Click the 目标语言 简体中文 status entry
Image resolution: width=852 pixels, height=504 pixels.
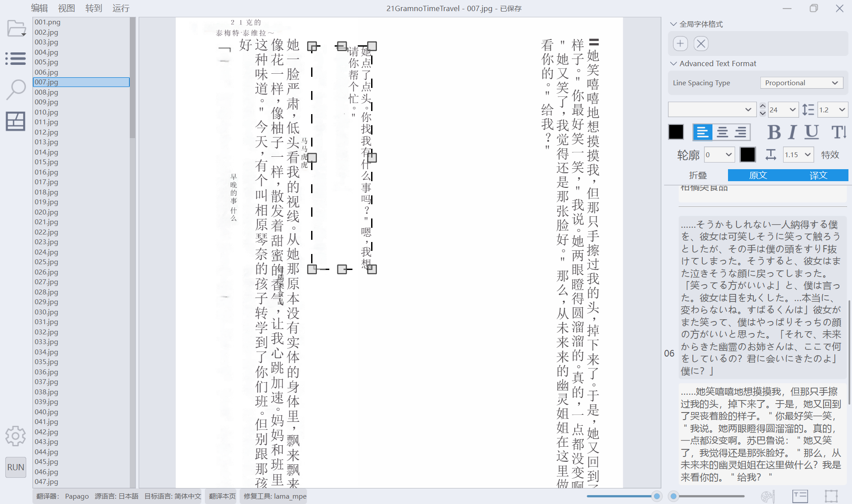[172, 496]
